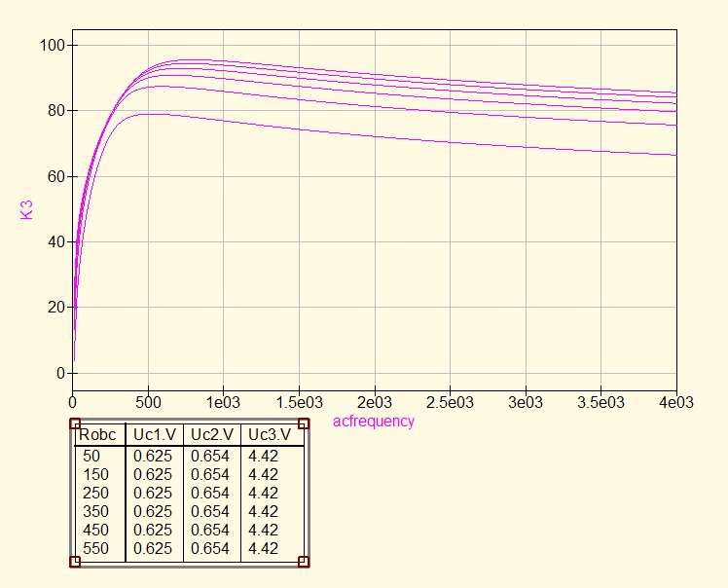Click the Robc value 50 cell

[x=91, y=456]
